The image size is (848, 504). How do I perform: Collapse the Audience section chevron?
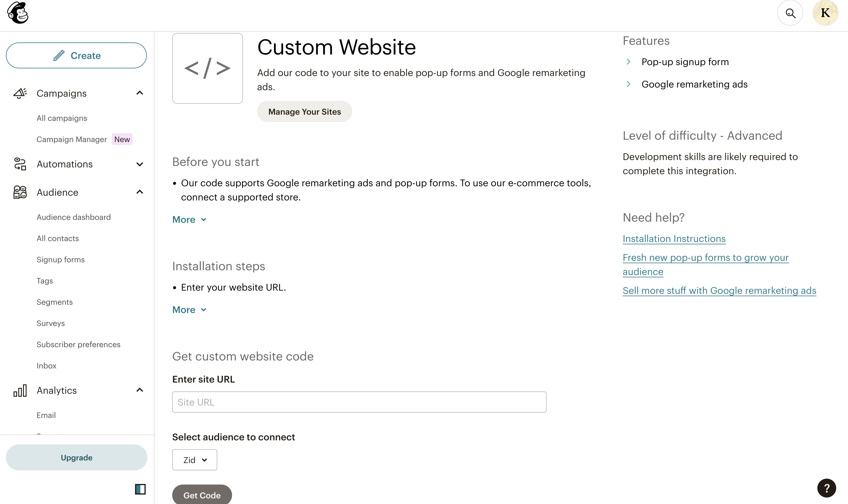140,192
